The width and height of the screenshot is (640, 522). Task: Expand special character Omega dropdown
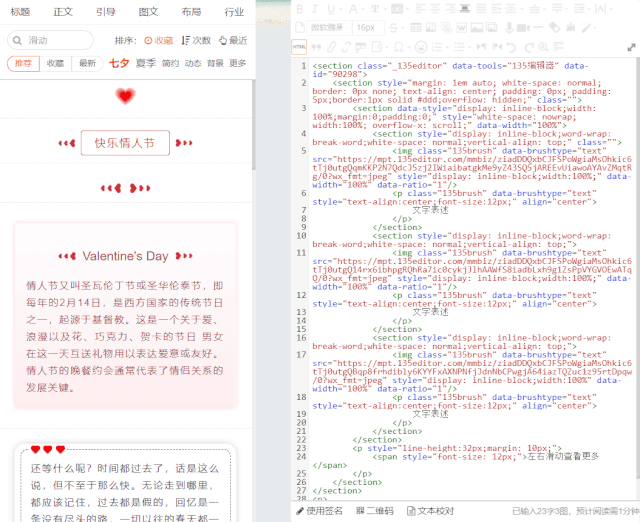(407, 48)
